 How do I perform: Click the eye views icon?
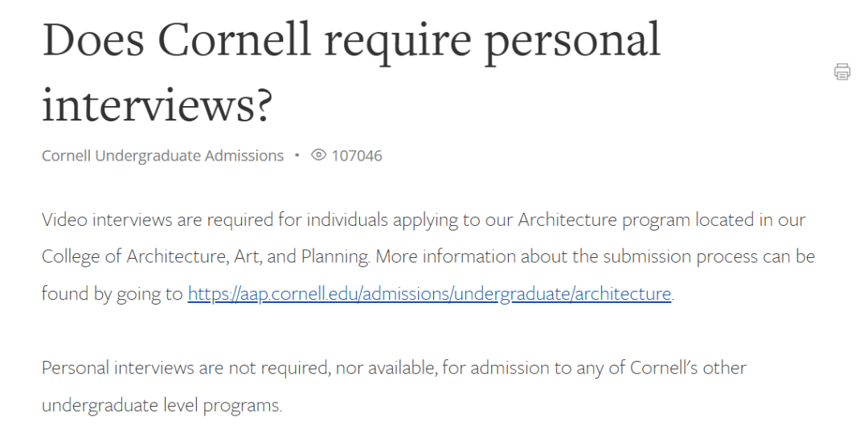[318, 155]
